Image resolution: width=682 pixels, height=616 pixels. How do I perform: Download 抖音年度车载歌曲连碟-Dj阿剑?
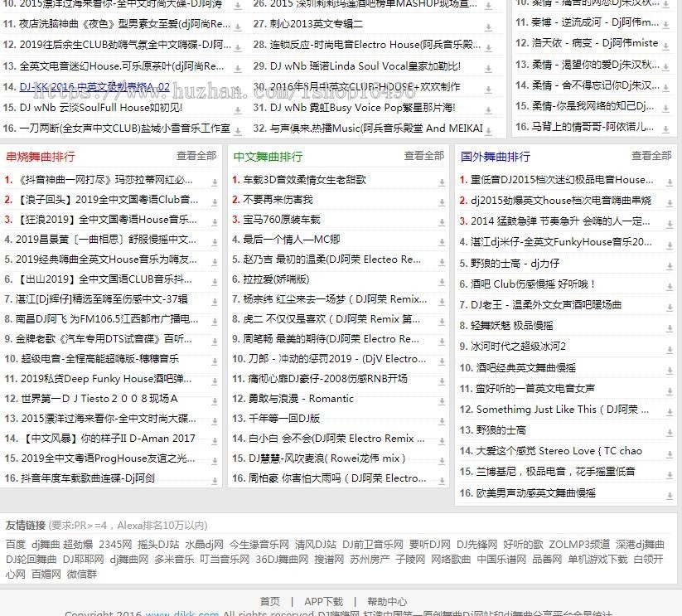(215, 481)
